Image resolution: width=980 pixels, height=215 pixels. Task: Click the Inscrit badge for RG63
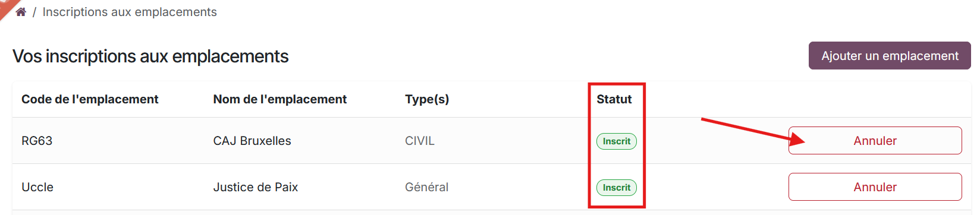pos(617,141)
